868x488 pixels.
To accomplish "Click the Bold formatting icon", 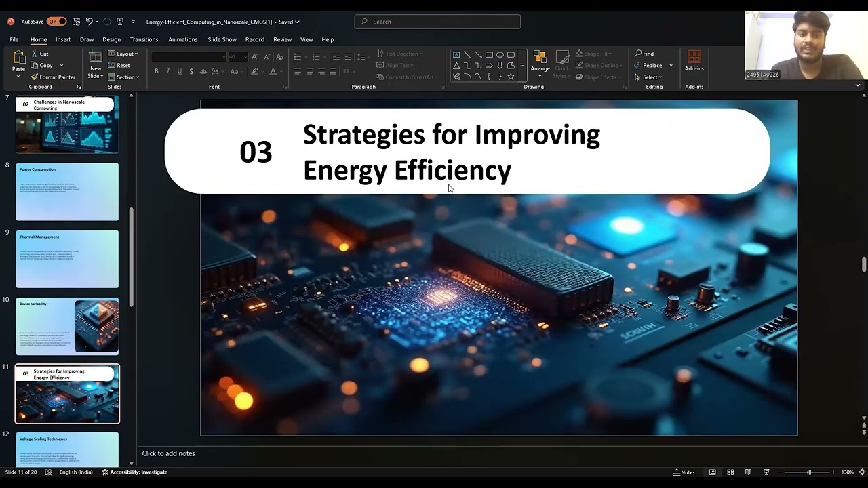I will (156, 71).
